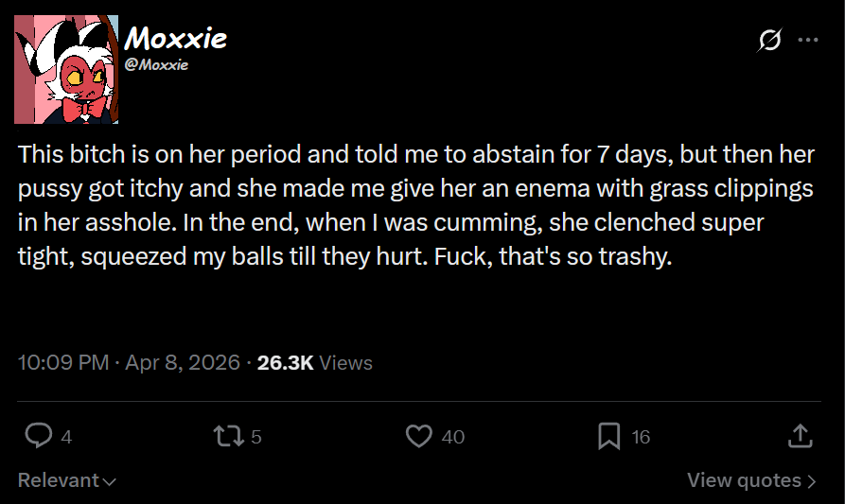Click the Grok slashed-circle icon
This screenshot has width=845, height=504.
tap(769, 40)
